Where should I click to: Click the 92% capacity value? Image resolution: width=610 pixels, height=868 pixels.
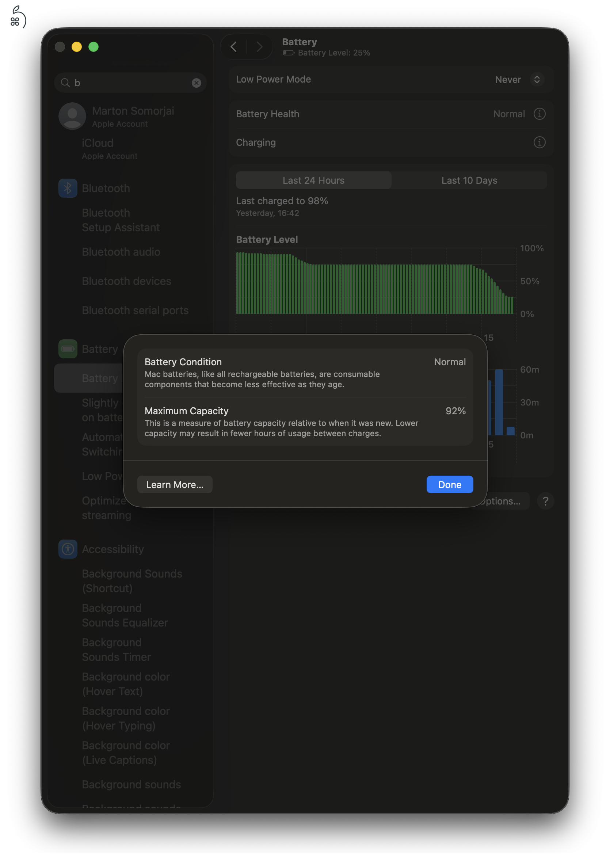455,411
